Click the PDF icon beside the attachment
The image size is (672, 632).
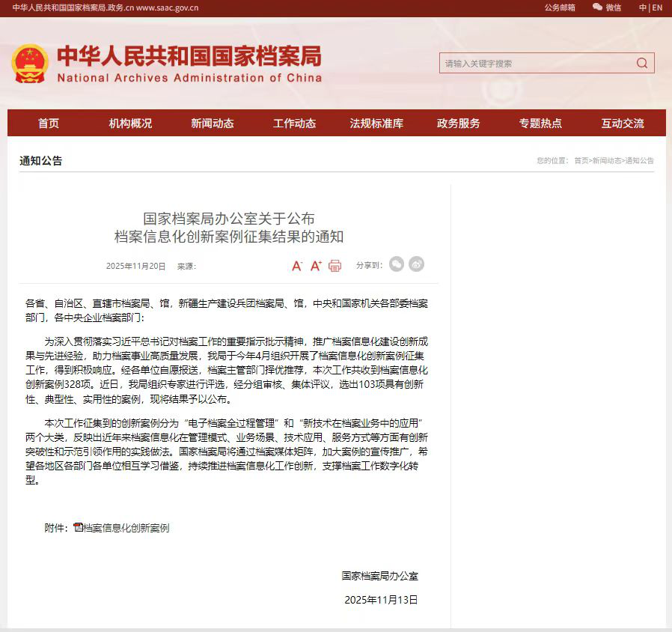pyautogui.click(x=78, y=528)
